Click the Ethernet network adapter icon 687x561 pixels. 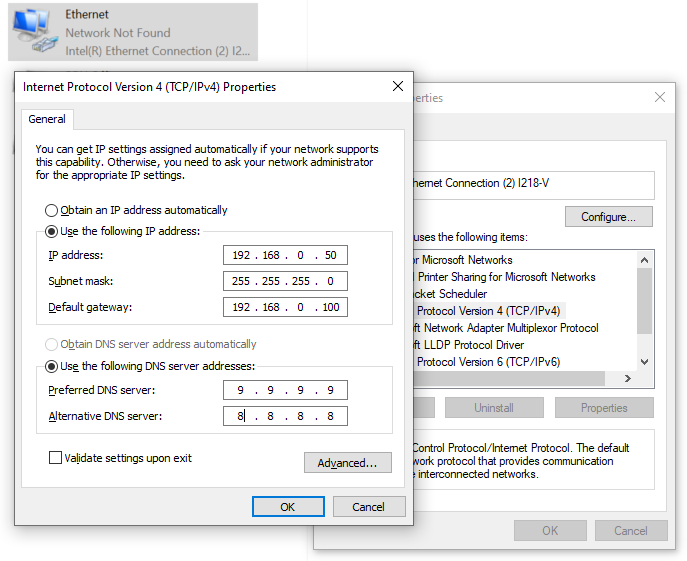click(33, 31)
